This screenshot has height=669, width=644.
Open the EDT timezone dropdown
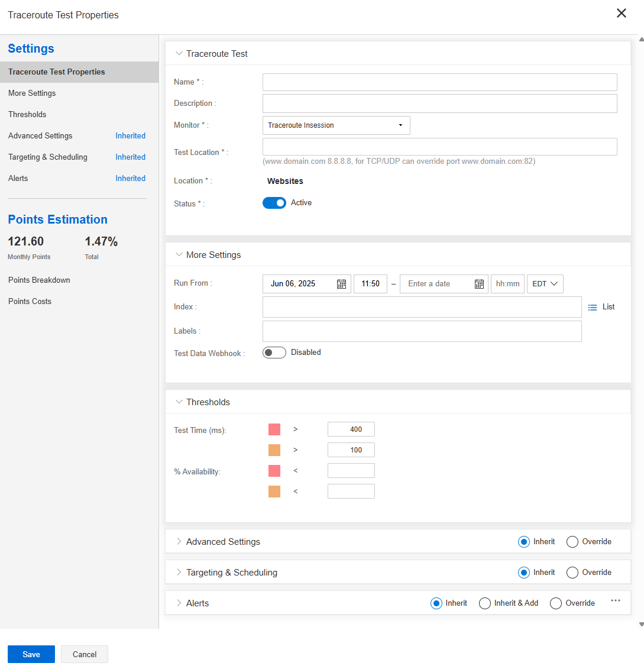pyautogui.click(x=545, y=284)
